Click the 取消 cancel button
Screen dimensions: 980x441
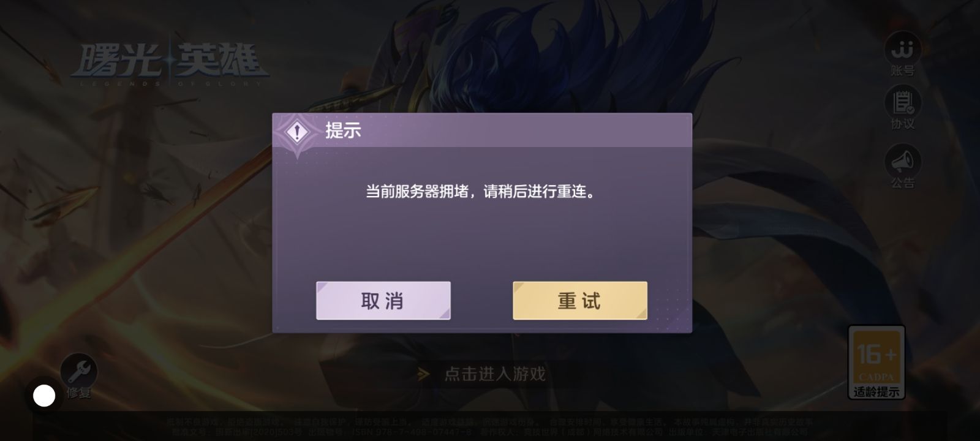pyautogui.click(x=383, y=301)
